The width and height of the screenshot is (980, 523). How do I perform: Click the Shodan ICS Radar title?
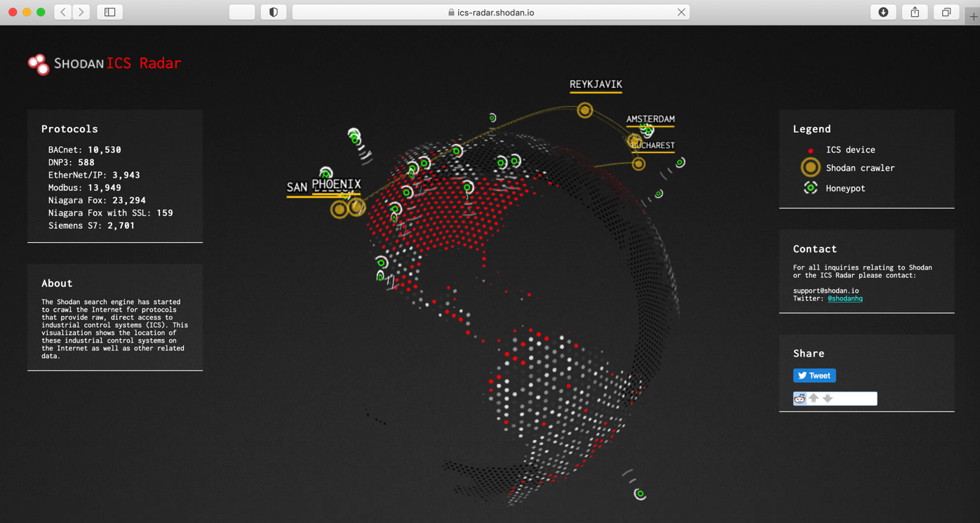pos(117,63)
